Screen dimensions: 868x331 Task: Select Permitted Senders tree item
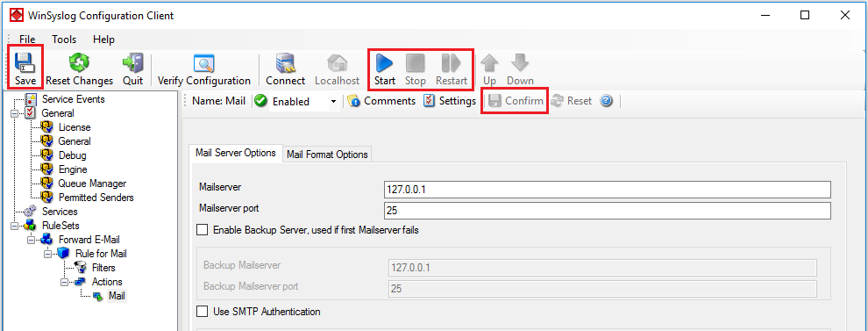(96, 198)
